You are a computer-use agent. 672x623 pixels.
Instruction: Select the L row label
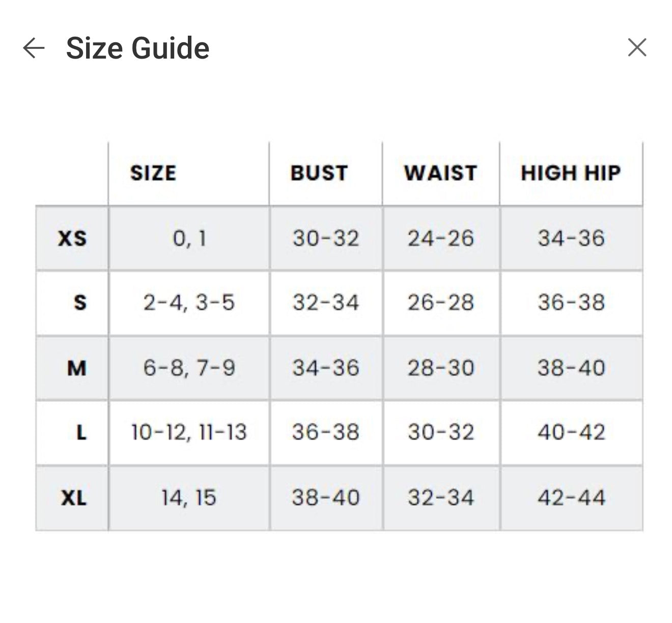(81, 433)
